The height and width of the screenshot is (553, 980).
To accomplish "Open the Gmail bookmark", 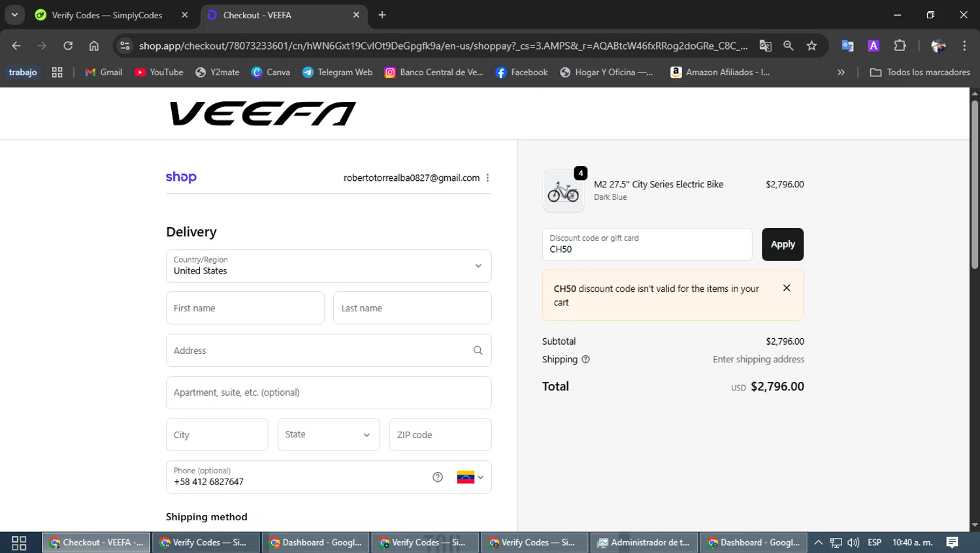I will 104,72.
